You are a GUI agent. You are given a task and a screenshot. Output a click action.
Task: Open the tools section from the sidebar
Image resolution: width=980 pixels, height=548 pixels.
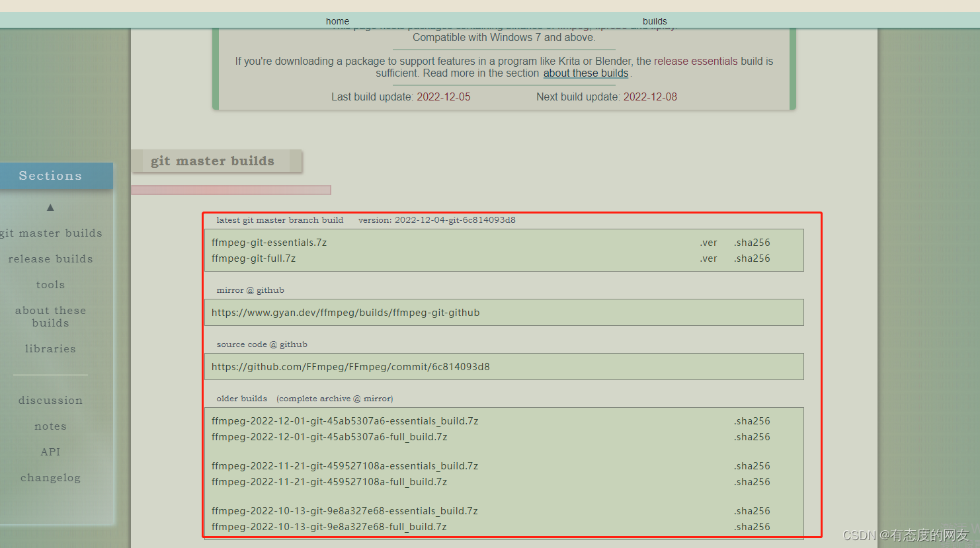pyautogui.click(x=50, y=285)
